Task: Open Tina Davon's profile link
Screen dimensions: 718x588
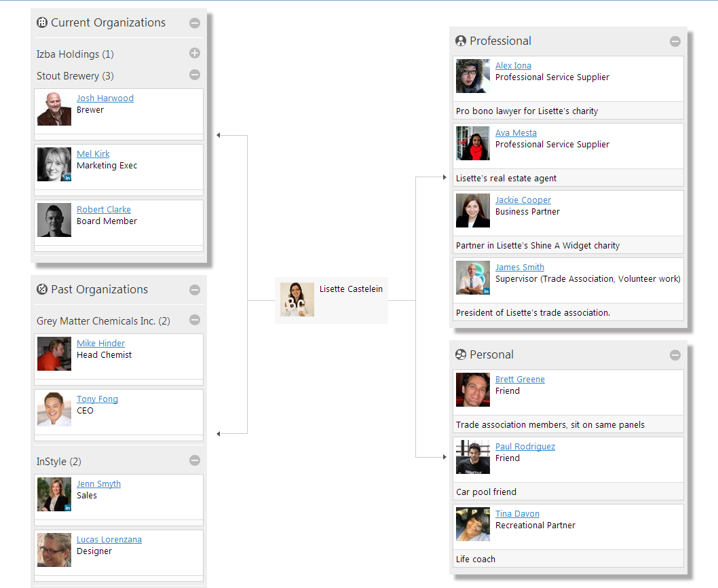Action: click(517, 514)
